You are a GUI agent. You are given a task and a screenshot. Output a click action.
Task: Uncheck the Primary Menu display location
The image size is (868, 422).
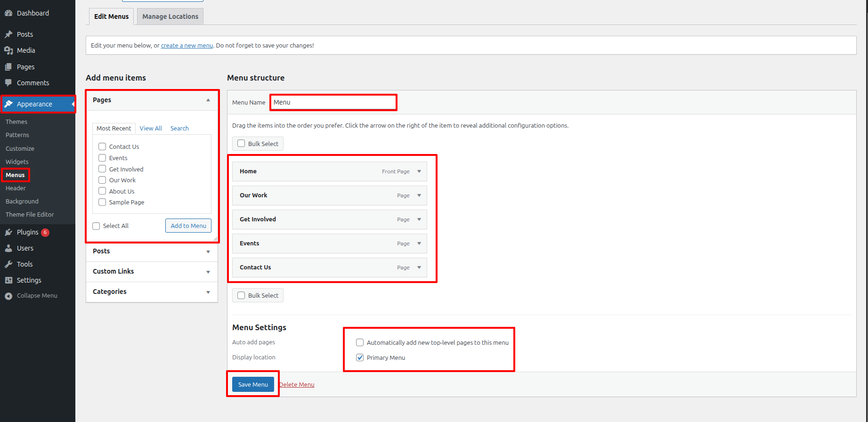pos(360,357)
